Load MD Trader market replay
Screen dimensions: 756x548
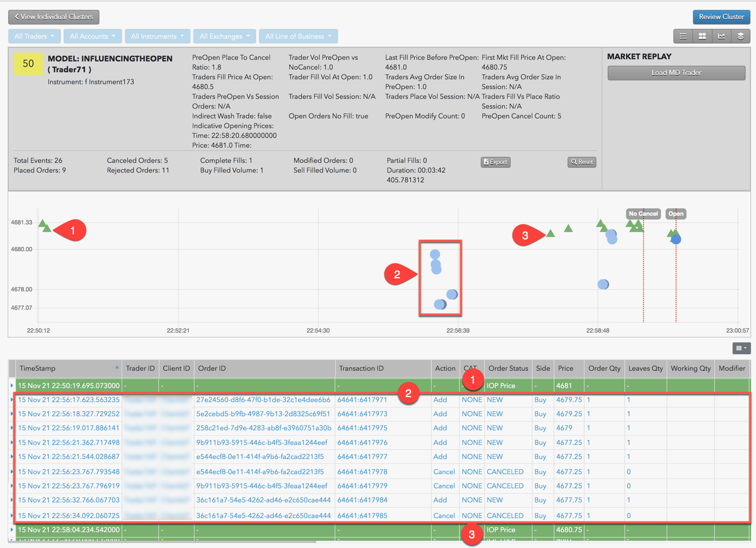(x=676, y=73)
